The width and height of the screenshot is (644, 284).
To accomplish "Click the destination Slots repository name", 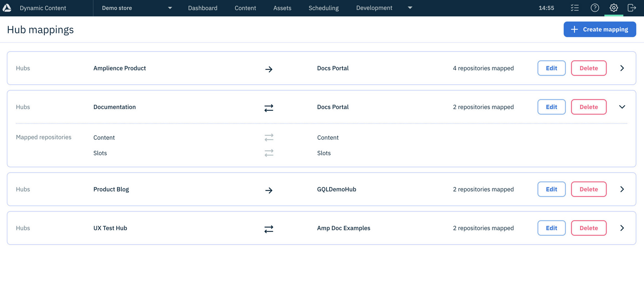I will point(324,153).
